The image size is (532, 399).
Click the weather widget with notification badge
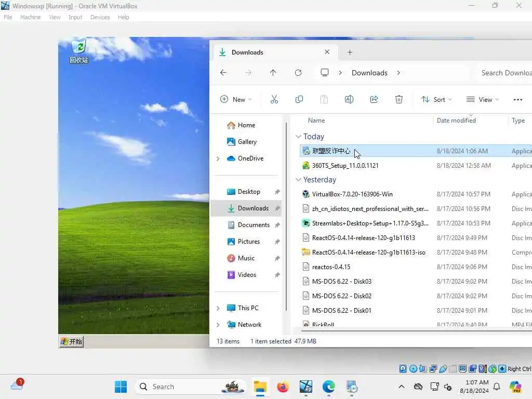click(17, 385)
